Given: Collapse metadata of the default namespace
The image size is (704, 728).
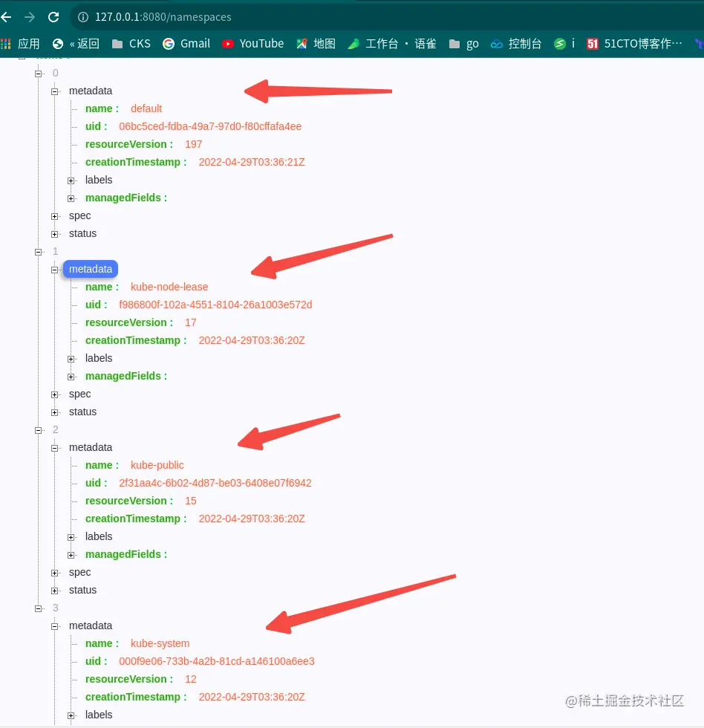Looking at the screenshot, I should [55, 91].
